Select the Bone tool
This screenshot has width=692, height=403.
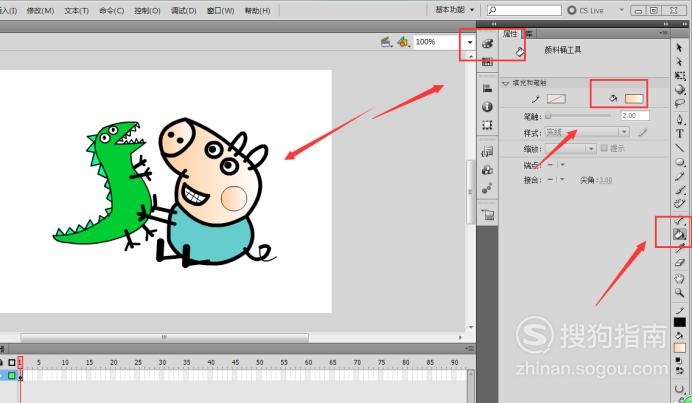(x=680, y=221)
